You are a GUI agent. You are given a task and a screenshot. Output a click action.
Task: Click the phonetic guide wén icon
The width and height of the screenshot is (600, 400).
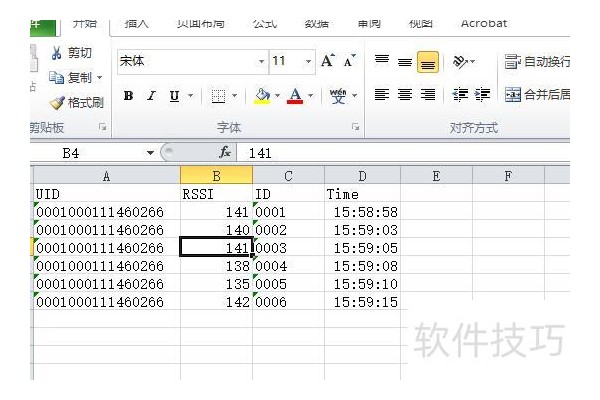(338, 96)
